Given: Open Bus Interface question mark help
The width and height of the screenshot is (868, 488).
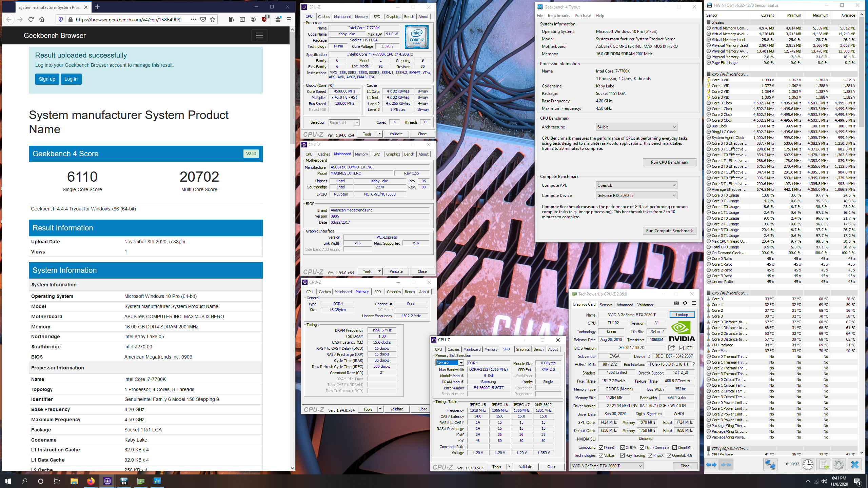Looking at the screenshot, I should pos(694,364).
